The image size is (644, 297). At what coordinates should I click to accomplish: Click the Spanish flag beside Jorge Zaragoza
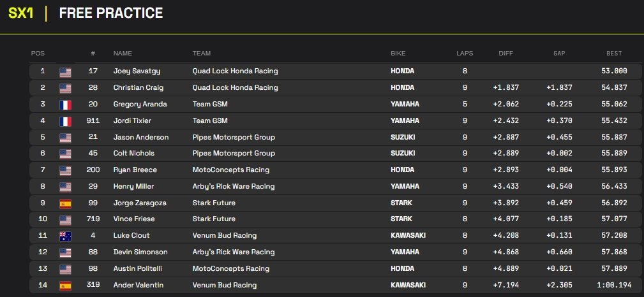click(x=65, y=203)
